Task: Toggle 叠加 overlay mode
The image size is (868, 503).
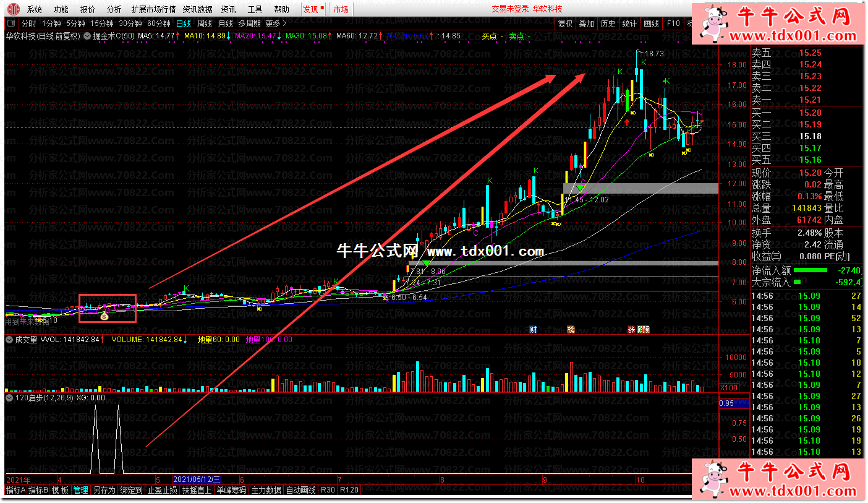Action: [586, 24]
